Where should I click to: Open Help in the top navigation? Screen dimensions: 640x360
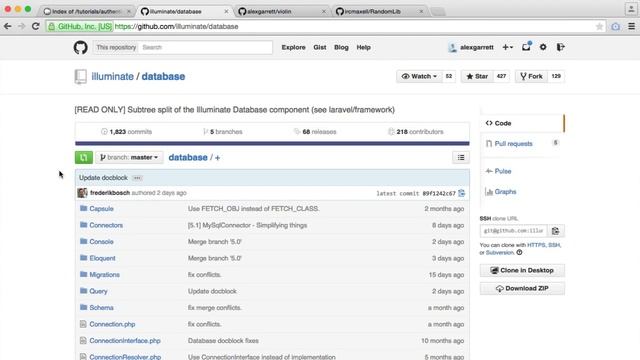click(x=363, y=47)
